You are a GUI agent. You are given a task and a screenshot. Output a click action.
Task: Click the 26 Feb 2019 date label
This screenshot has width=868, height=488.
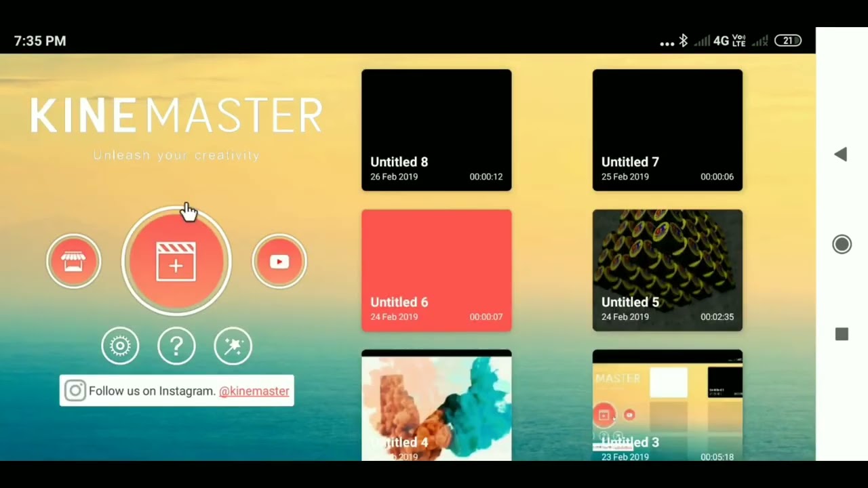point(394,177)
